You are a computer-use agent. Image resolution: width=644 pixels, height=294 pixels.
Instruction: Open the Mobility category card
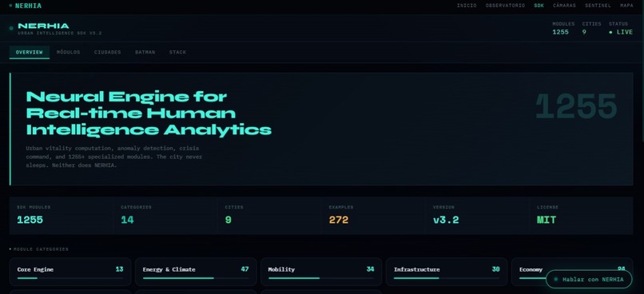321,272
